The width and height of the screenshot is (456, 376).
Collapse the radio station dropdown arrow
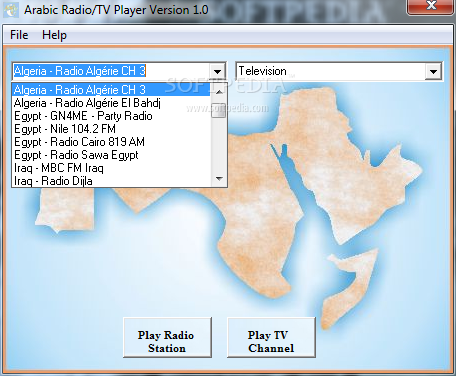click(x=217, y=71)
